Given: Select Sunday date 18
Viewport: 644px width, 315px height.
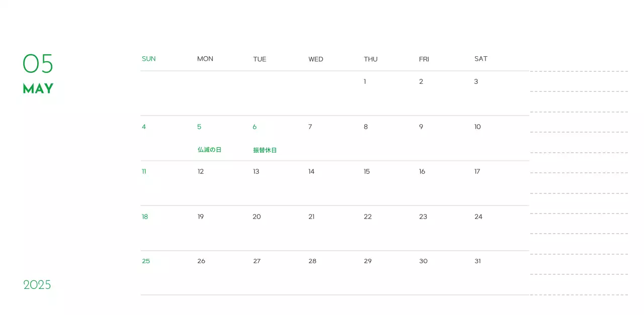Looking at the screenshot, I should tap(145, 217).
